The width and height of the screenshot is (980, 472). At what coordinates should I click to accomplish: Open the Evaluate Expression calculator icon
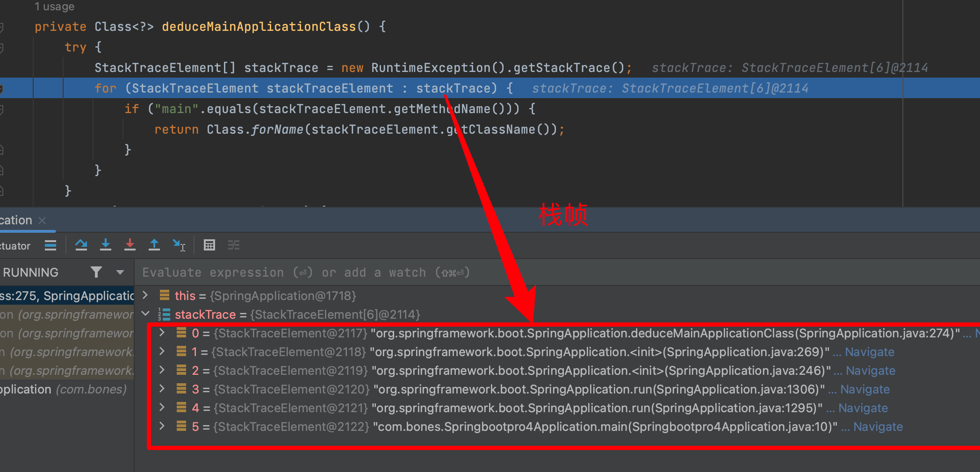pyautogui.click(x=209, y=245)
